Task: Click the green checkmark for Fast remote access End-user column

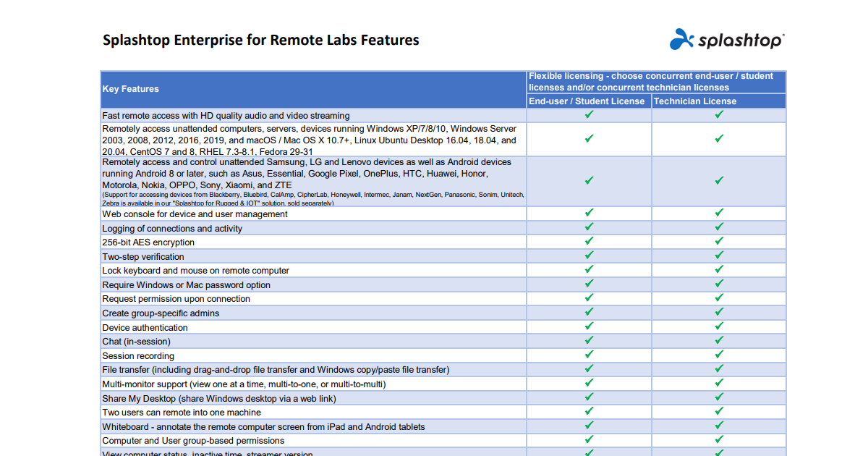Action: point(589,114)
